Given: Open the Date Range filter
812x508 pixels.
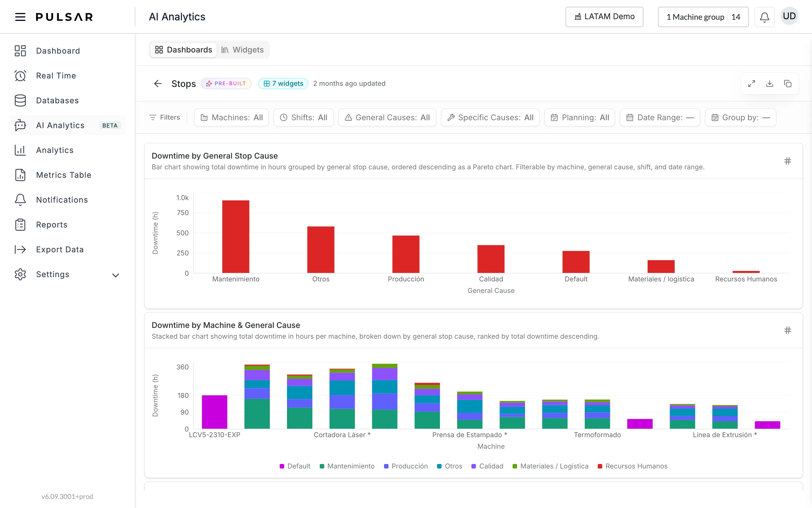Looking at the screenshot, I should pyautogui.click(x=660, y=117).
